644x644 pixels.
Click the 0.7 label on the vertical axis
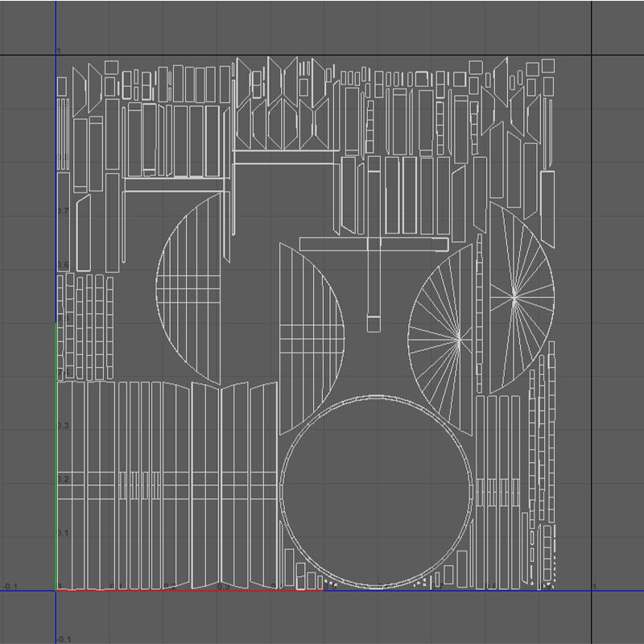click(x=63, y=211)
